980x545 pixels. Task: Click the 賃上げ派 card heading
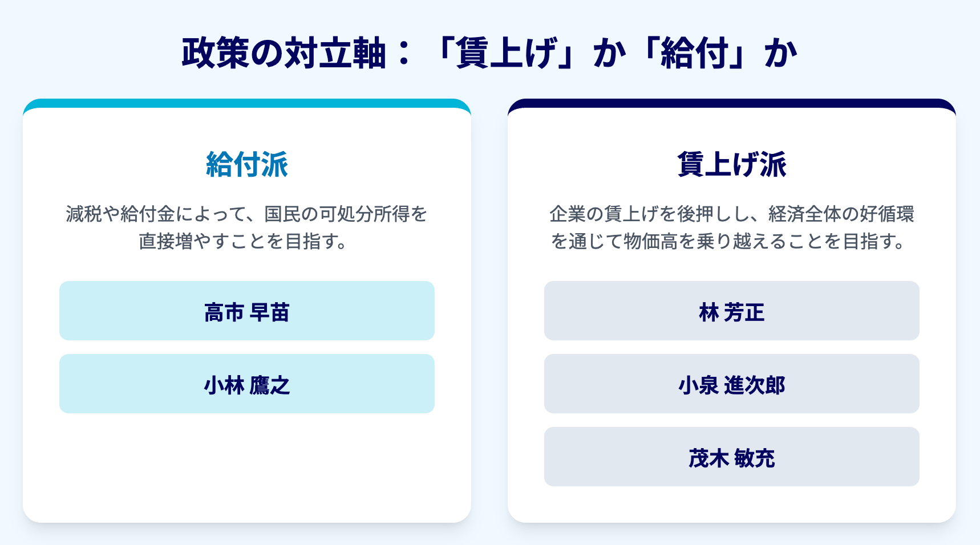click(731, 165)
